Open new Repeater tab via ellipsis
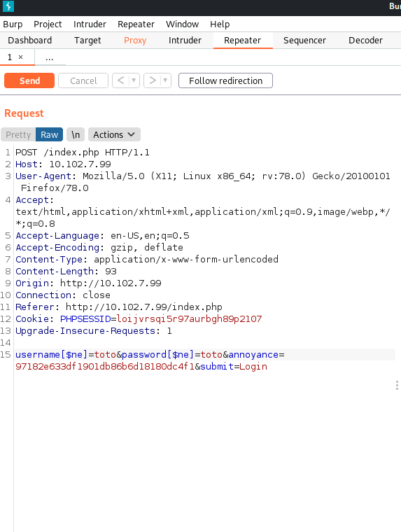This screenshot has width=401, height=532. (50, 58)
